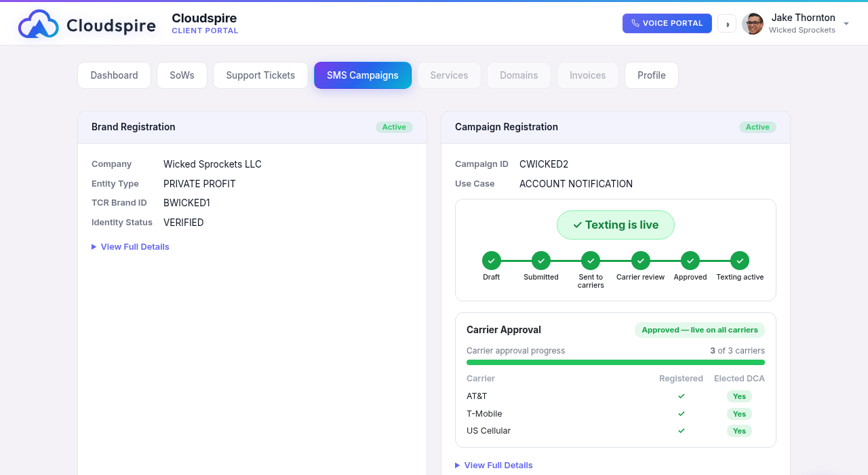This screenshot has height=475, width=868.
Task: Click TCR Brand ID BWICKED1
Action: click(x=186, y=203)
